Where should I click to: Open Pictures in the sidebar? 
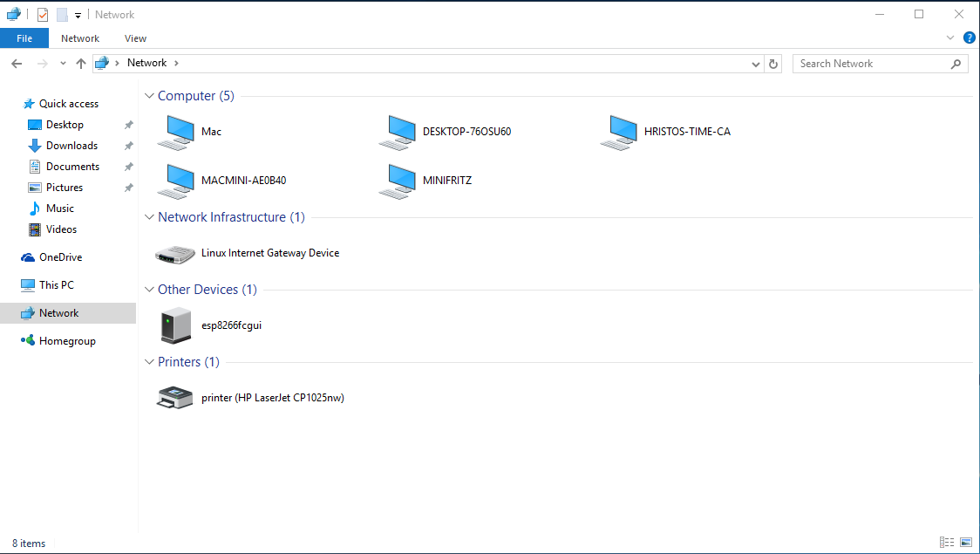point(65,188)
